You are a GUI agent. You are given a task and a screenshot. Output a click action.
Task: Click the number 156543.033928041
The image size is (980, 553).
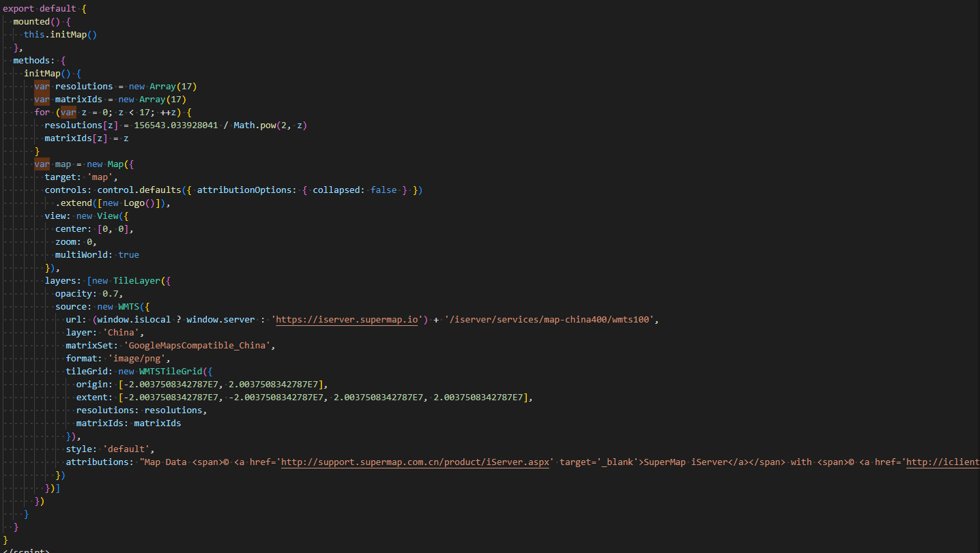[176, 125]
